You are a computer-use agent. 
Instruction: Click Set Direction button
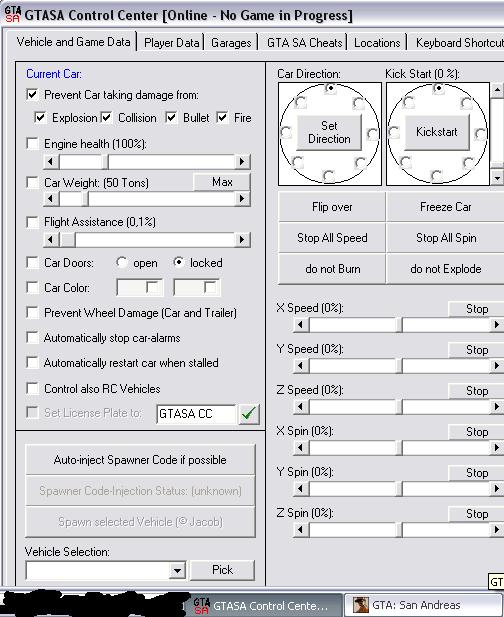pos(329,133)
